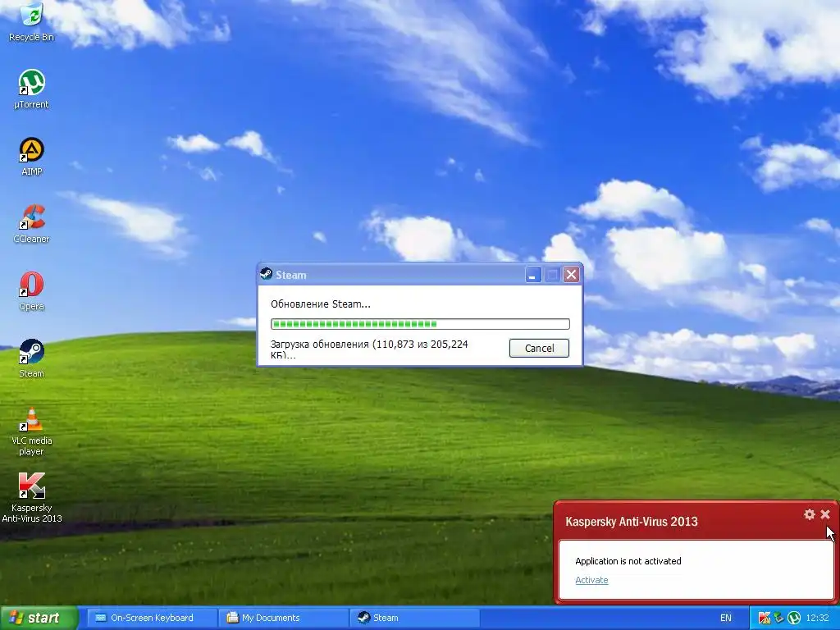Minimize the Steam update window
840x630 pixels.
pos(533,275)
